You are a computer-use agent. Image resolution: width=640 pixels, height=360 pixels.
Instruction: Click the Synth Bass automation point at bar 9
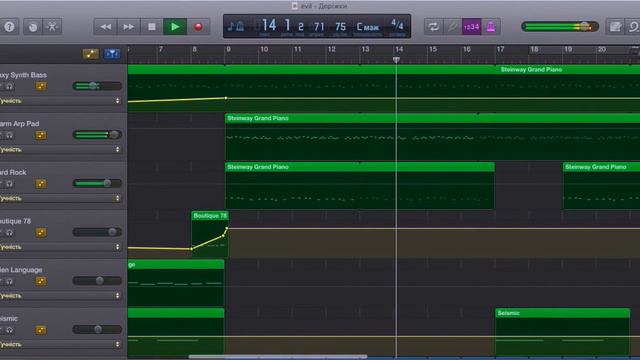(x=226, y=98)
